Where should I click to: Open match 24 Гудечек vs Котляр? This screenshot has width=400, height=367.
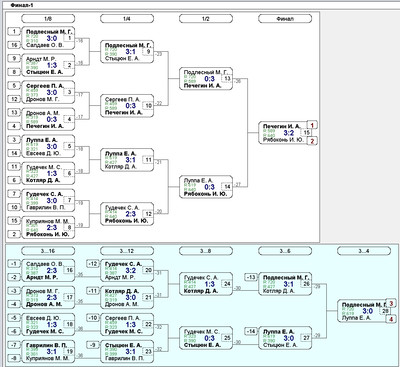point(206,284)
